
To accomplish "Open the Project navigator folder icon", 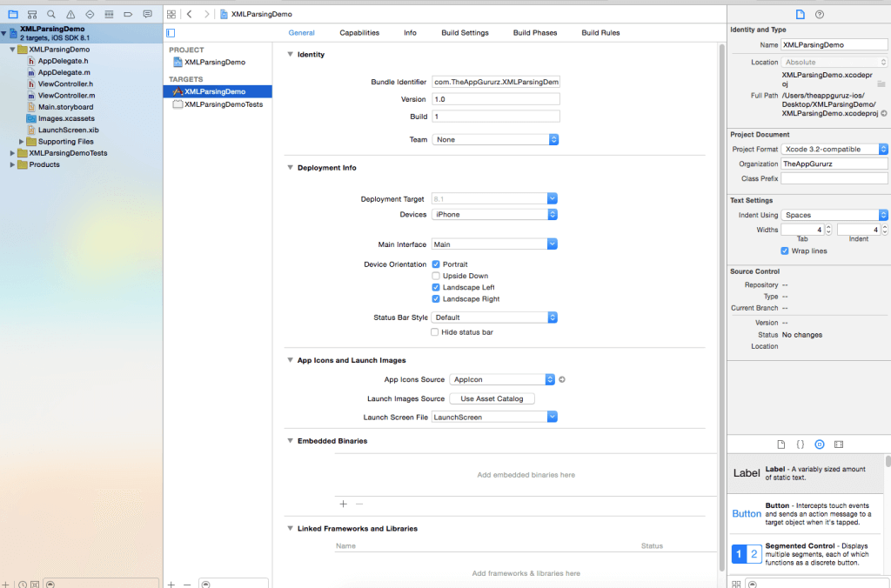I will coord(12,14).
